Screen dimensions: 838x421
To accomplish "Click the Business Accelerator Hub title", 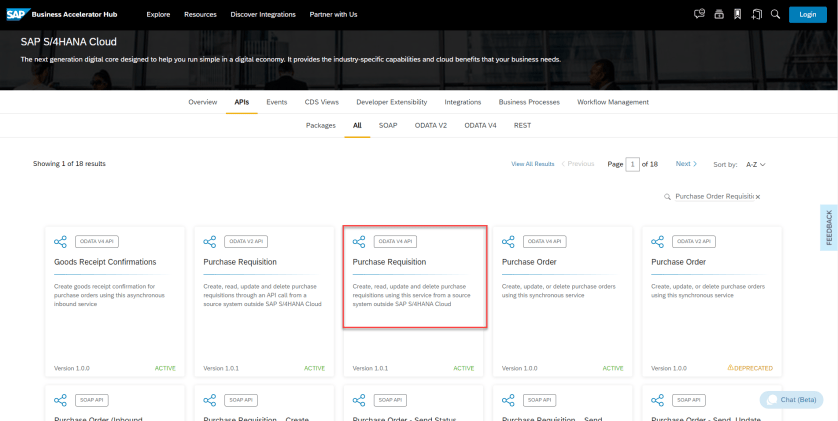I will click(74, 14).
